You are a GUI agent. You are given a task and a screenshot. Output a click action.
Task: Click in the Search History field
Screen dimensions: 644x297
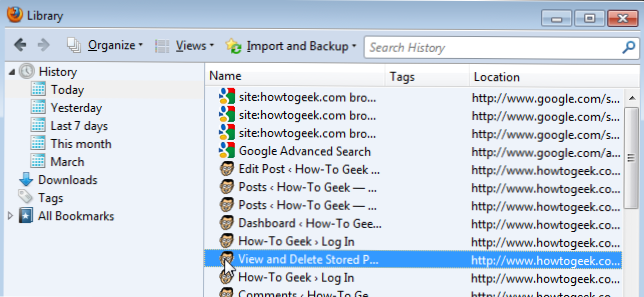click(x=491, y=48)
